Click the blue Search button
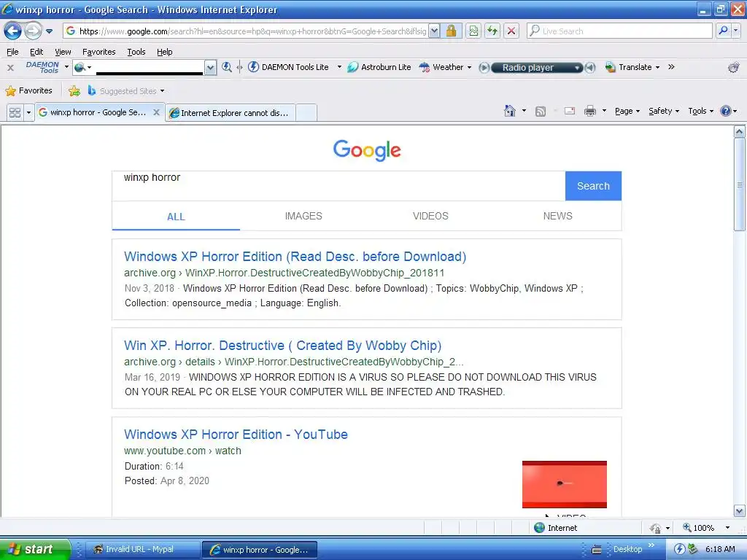The image size is (747, 560). coord(593,186)
